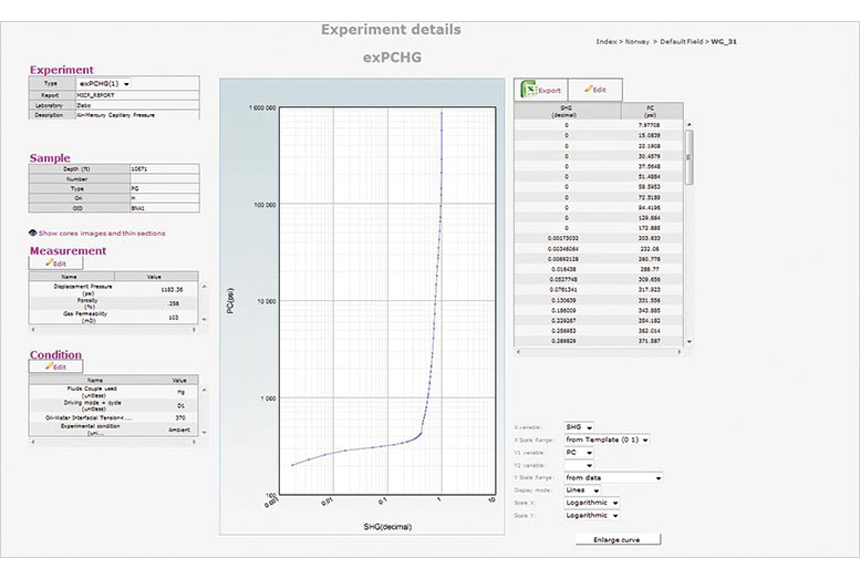Open the Display mode dropdown showing Lines

582,490
